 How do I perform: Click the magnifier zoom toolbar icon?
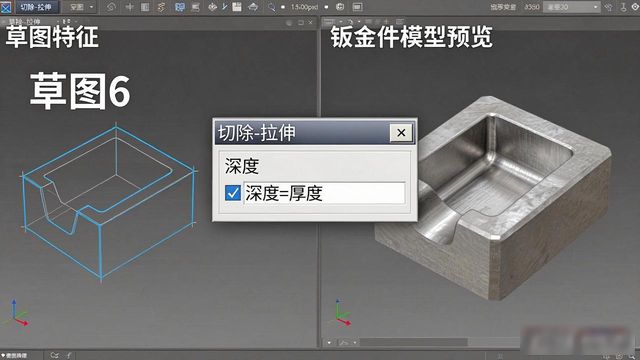point(271,7)
